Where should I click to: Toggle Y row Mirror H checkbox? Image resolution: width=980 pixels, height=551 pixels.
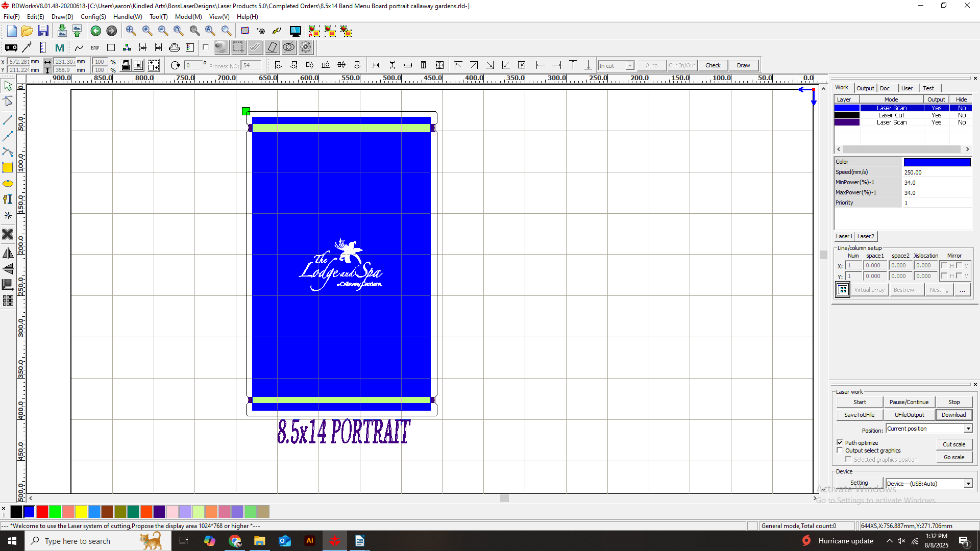[944, 275]
